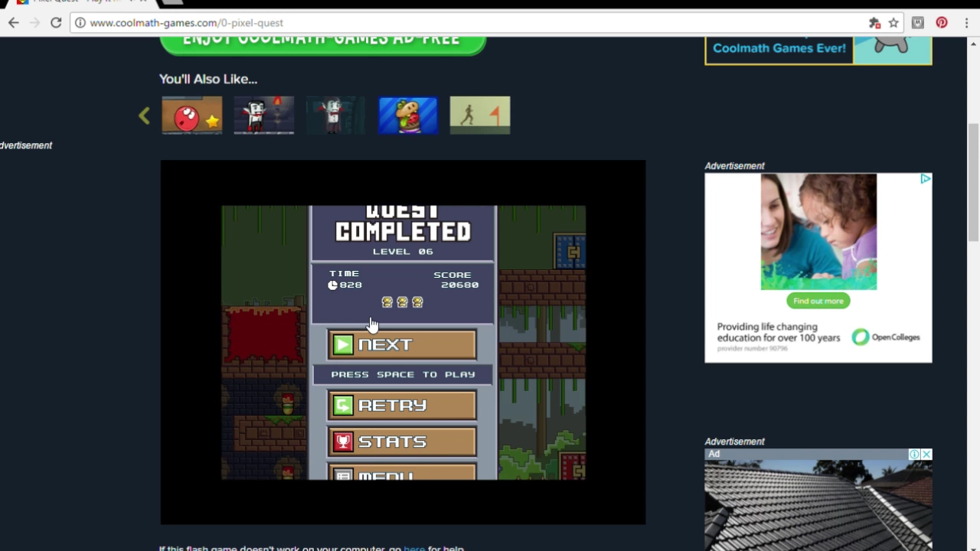Open the MENU button at bottom
Image resolution: width=980 pixels, height=551 pixels.
pyautogui.click(x=402, y=472)
